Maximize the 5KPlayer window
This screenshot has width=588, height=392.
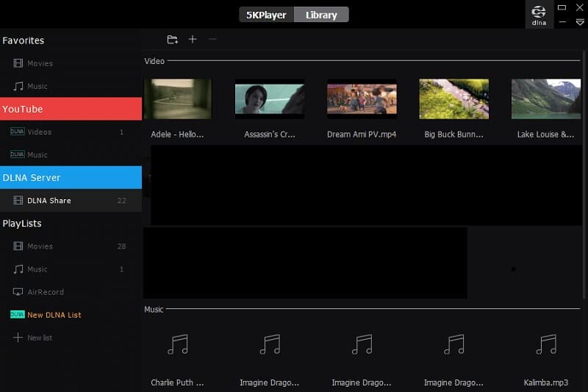(562, 7)
